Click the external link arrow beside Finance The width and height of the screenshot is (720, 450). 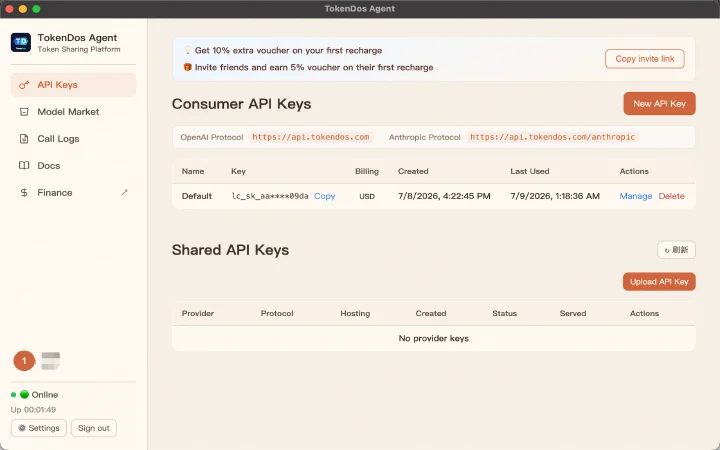pyautogui.click(x=124, y=192)
